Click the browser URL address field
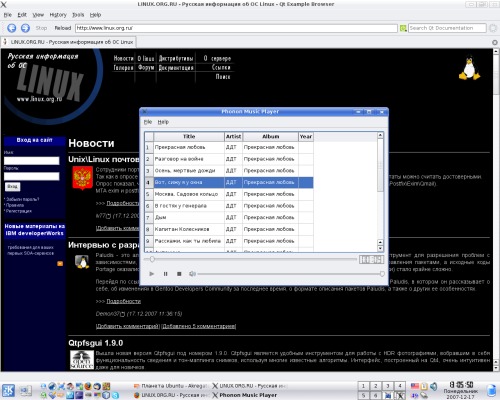 click(x=236, y=28)
